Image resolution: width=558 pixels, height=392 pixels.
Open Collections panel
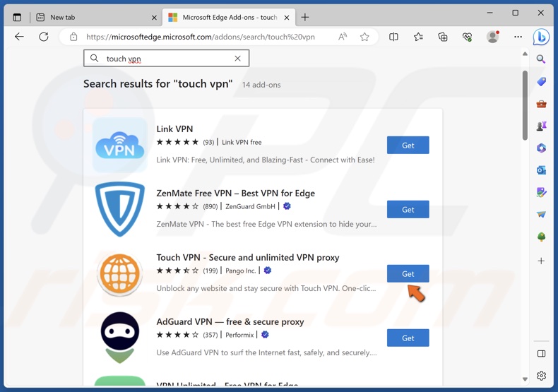[x=443, y=37]
